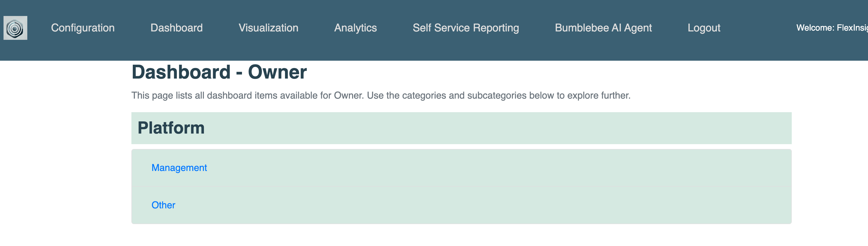Click the Welcome user name text
Viewport: 868px width, 246px height.
pyautogui.click(x=831, y=28)
